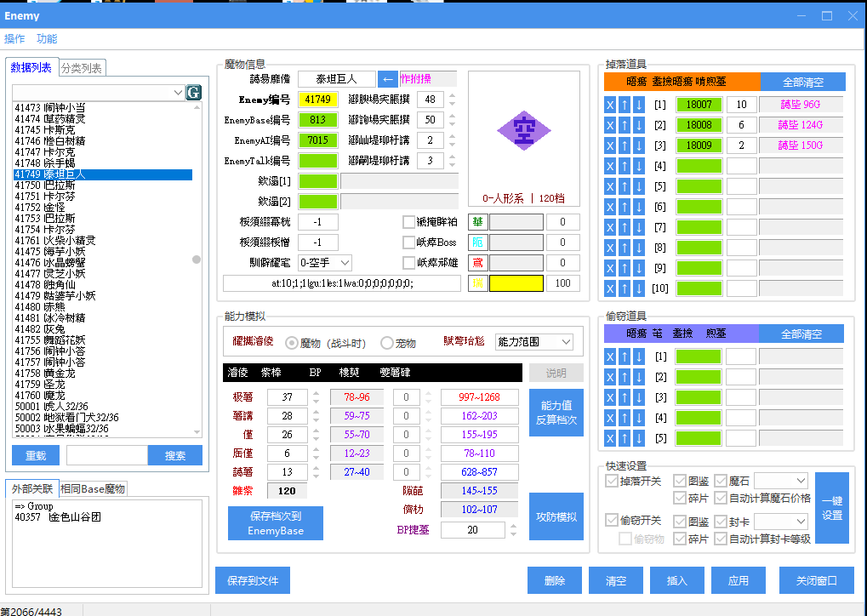Open the 功能 menu
The height and width of the screenshot is (616, 867).
coord(47,38)
